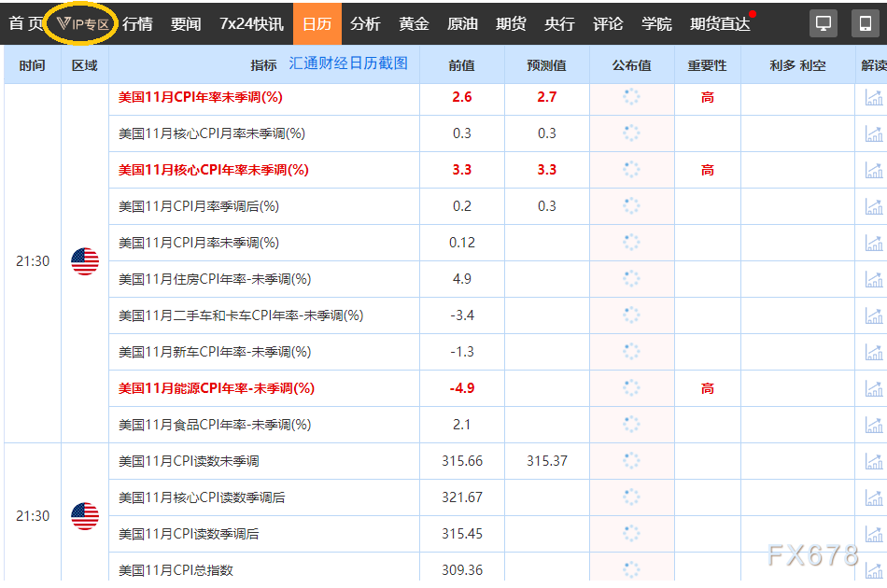Click the 高 importance label on the CPI row
This screenshot has height=588, width=887.
point(708,96)
